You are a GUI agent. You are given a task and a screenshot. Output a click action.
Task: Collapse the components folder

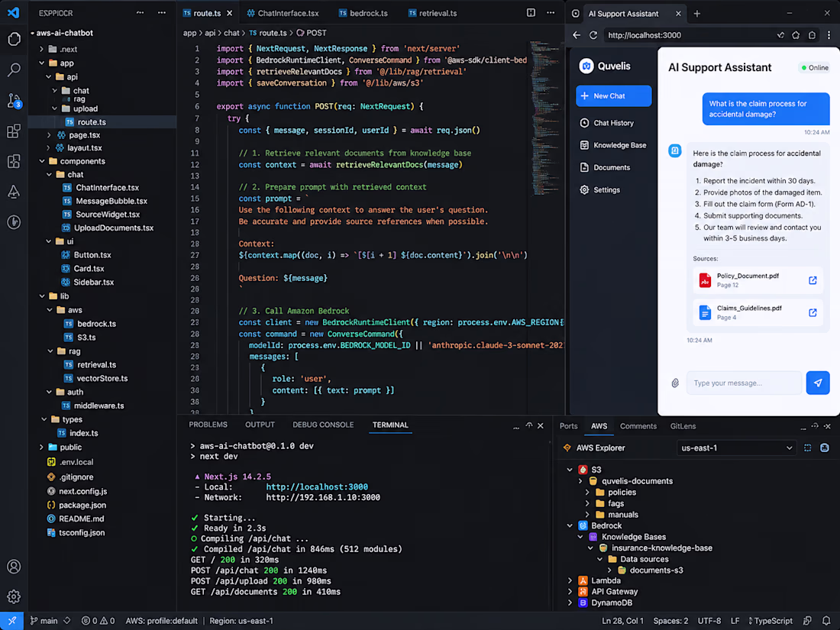click(x=42, y=161)
